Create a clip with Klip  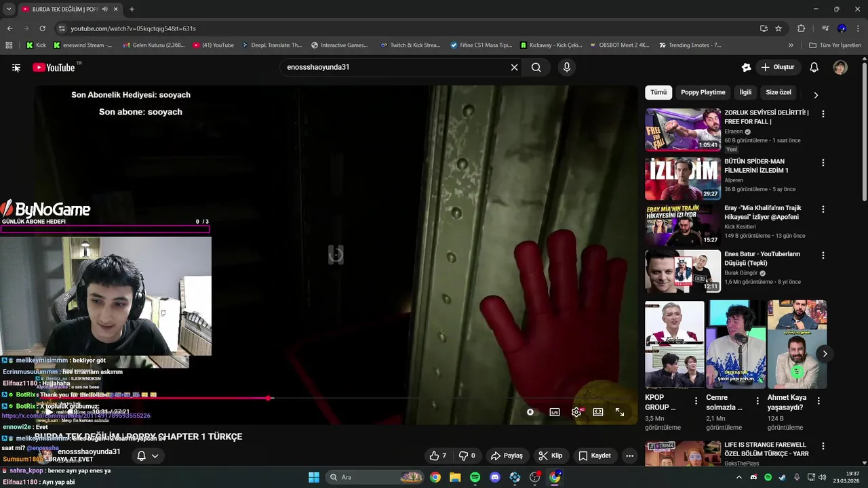(551, 455)
